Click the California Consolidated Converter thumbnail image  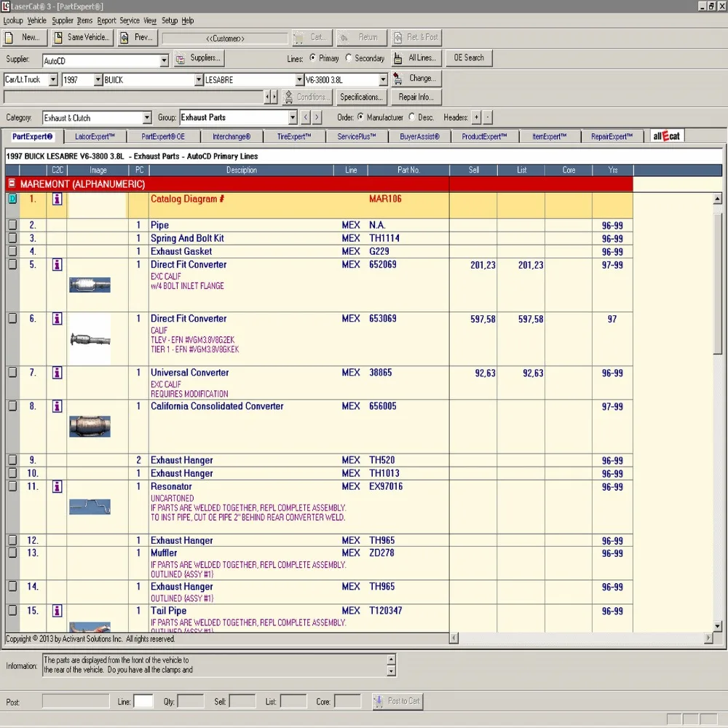click(90, 426)
